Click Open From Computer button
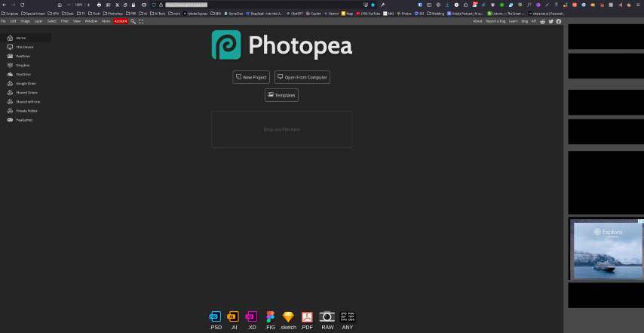Screen dimensions: 644x333 pyautogui.click(x=302, y=77)
